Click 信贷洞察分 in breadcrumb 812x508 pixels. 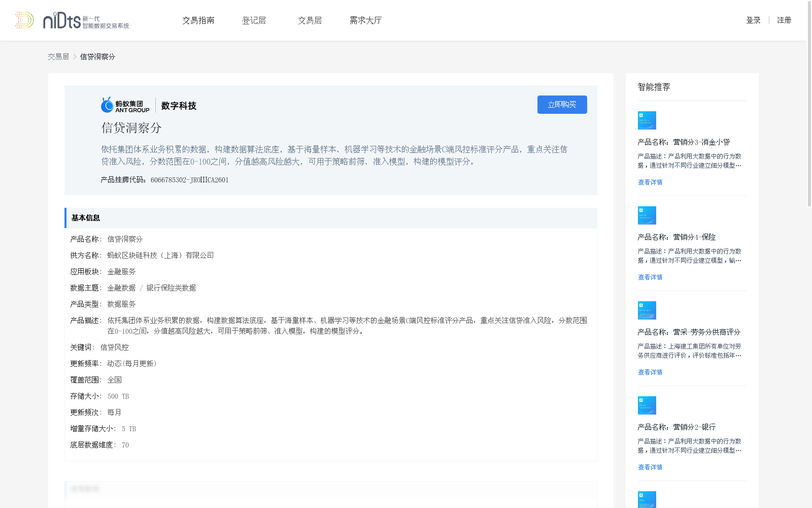point(97,57)
